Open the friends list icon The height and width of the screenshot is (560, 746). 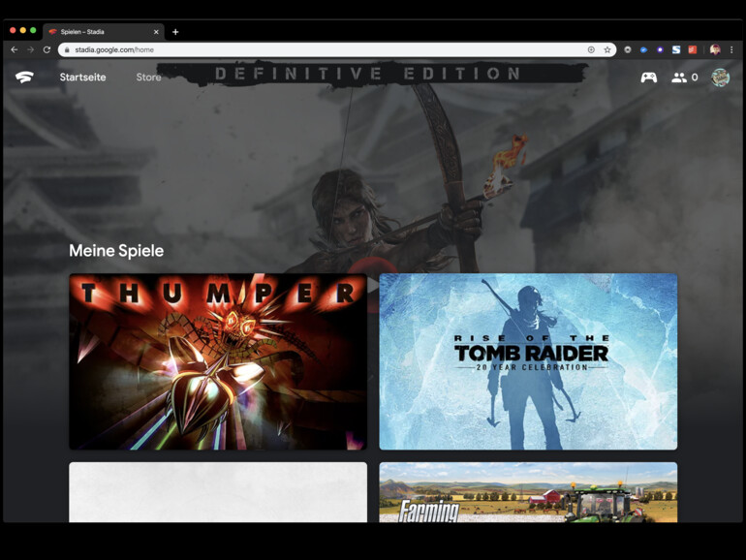tap(679, 78)
